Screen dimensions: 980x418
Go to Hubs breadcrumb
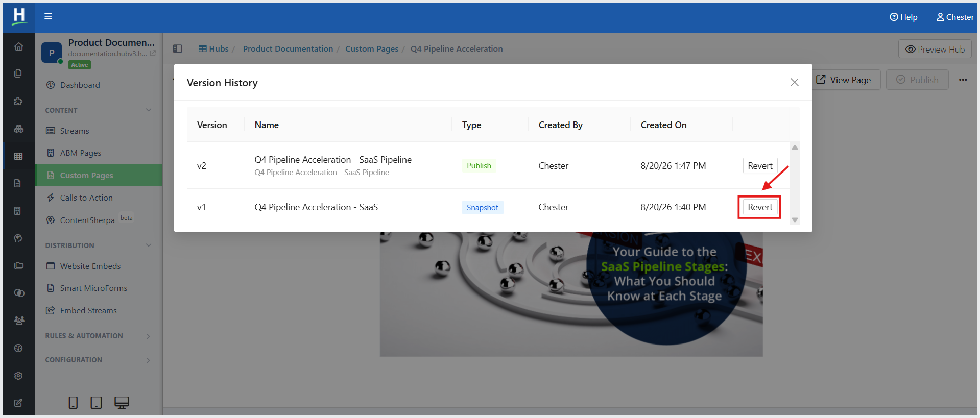(213, 48)
